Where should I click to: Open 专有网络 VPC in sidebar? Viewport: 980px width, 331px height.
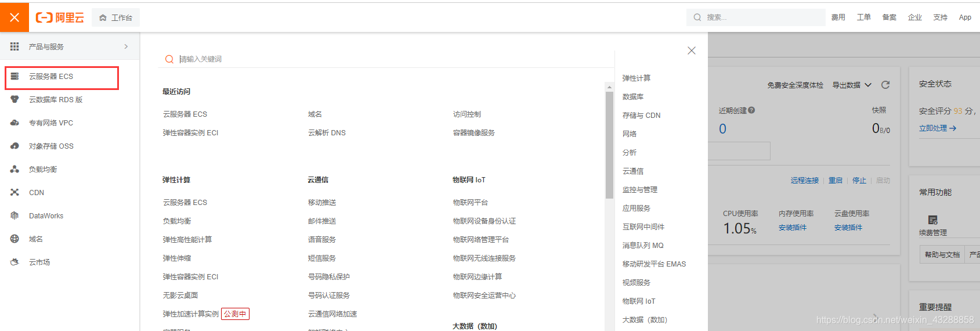51,123
